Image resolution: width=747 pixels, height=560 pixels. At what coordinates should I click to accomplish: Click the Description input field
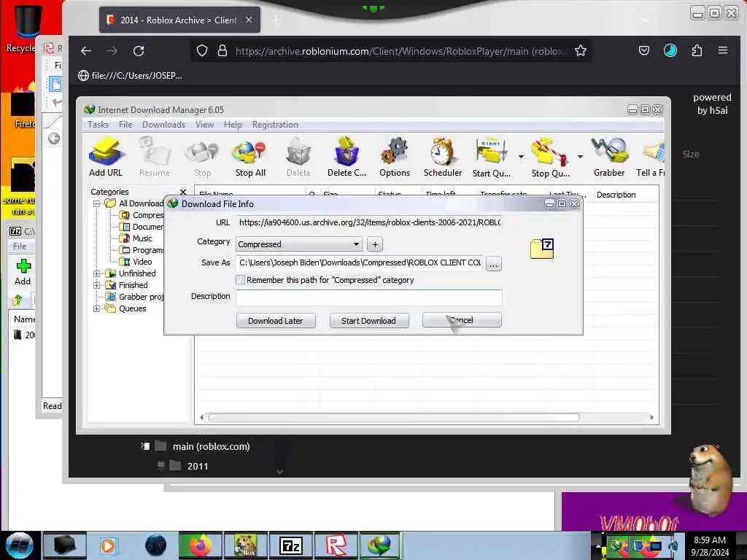pos(368,297)
